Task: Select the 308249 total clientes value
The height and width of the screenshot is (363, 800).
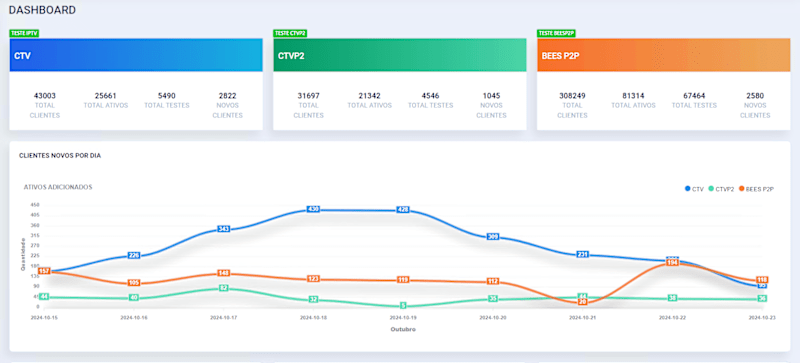Action: [572, 95]
